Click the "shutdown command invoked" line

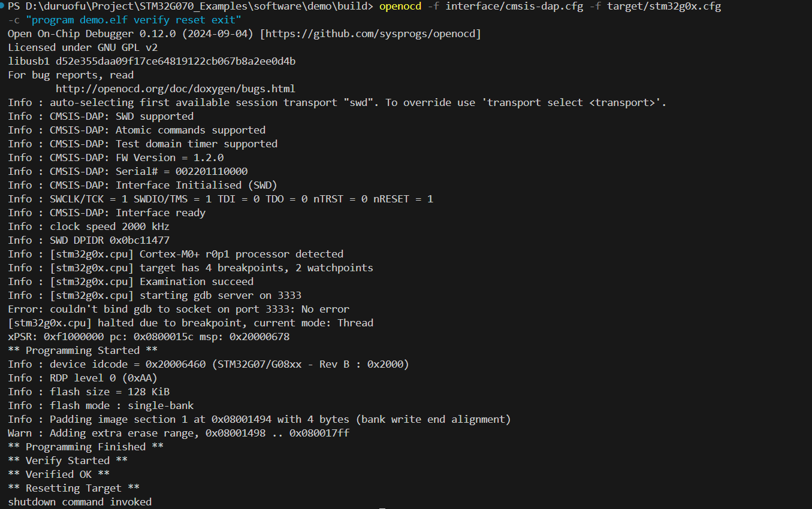click(80, 502)
